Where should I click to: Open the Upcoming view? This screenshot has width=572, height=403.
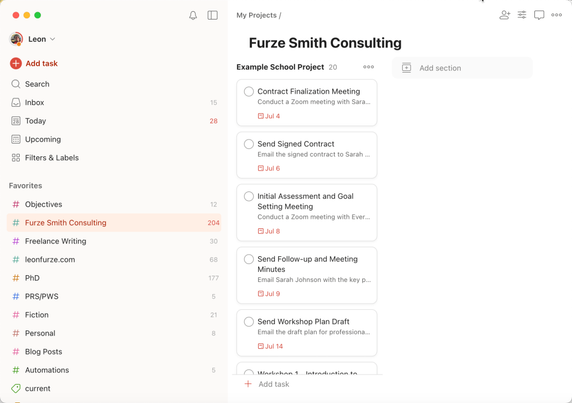click(x=114, y=139)
